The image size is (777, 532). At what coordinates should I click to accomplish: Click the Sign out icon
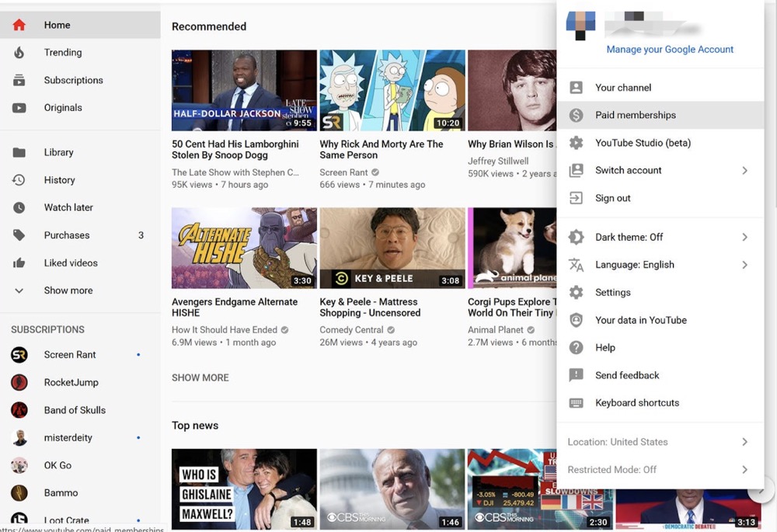576,198
